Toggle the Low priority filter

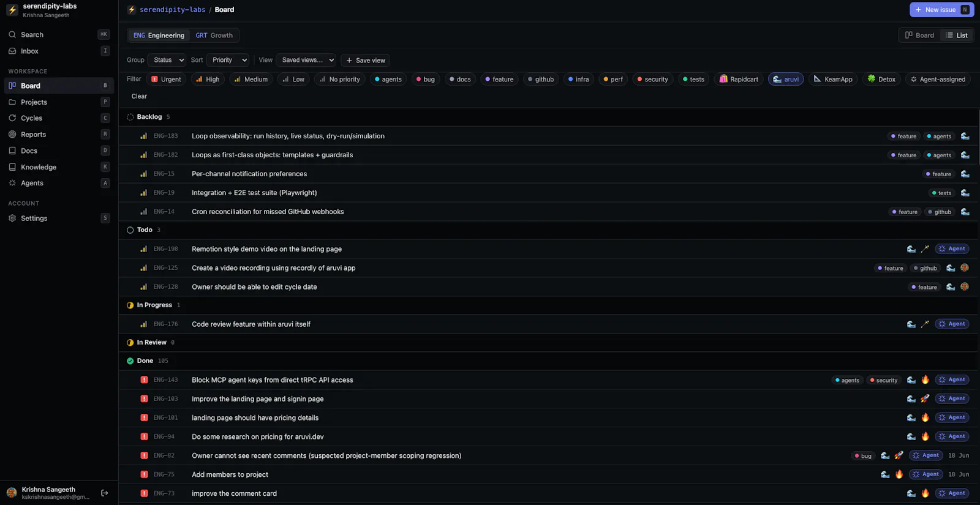293,80
